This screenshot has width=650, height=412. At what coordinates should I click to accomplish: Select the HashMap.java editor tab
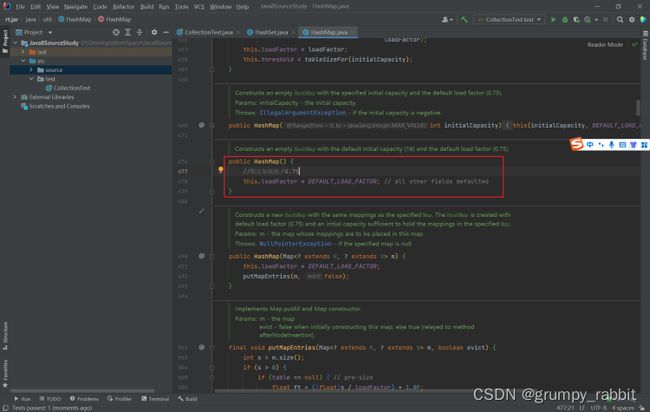click(x=329, y=32)
